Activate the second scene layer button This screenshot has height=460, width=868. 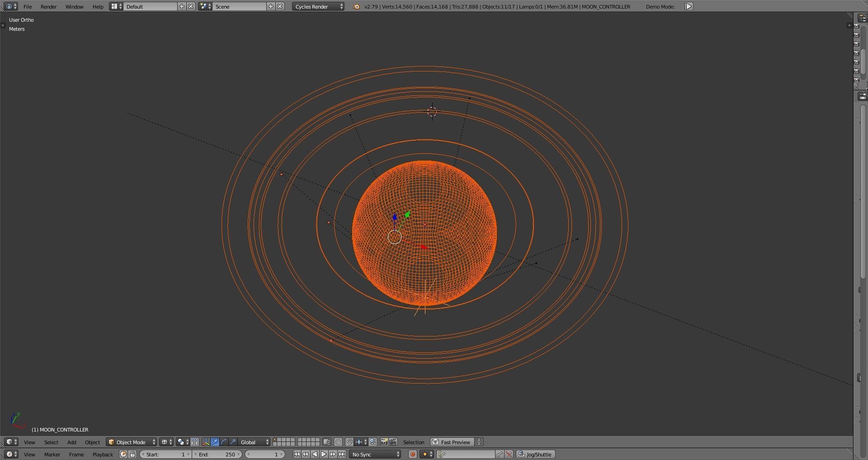tap(280, 440)
